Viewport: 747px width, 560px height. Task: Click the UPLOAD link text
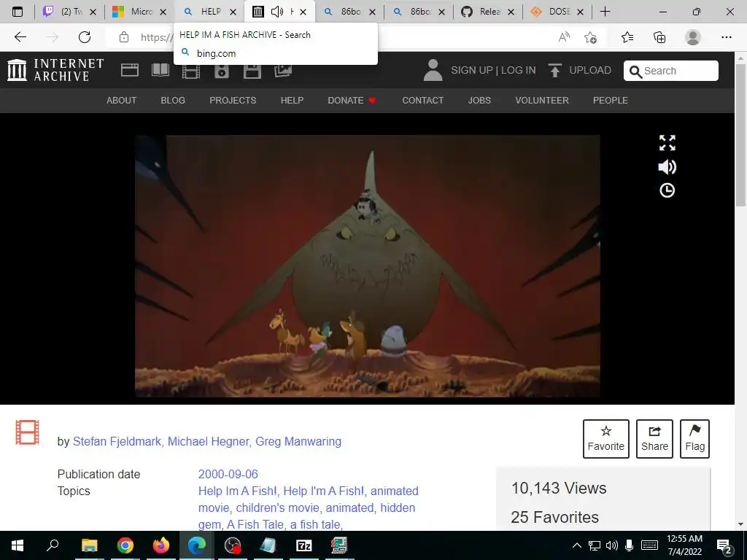(589, 71)
